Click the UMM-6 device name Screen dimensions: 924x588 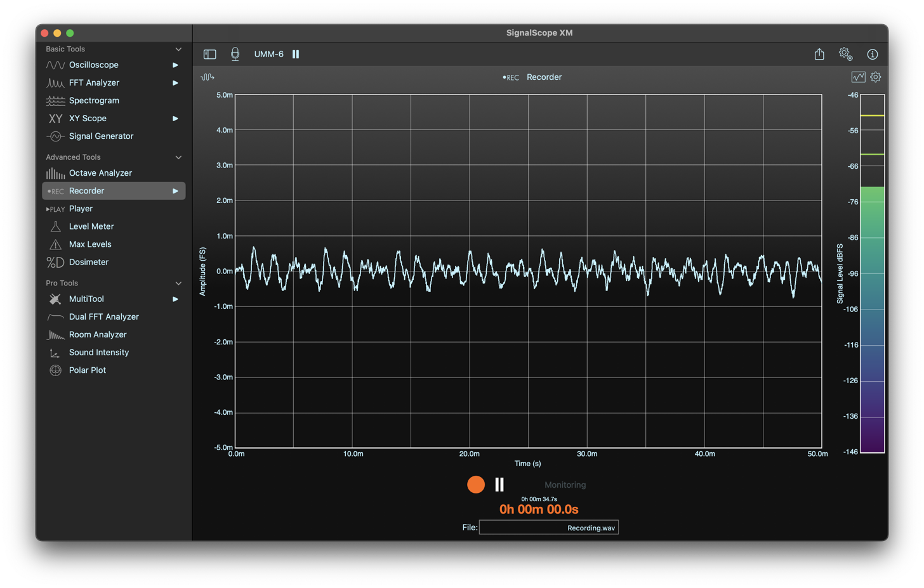pos(269,54)
